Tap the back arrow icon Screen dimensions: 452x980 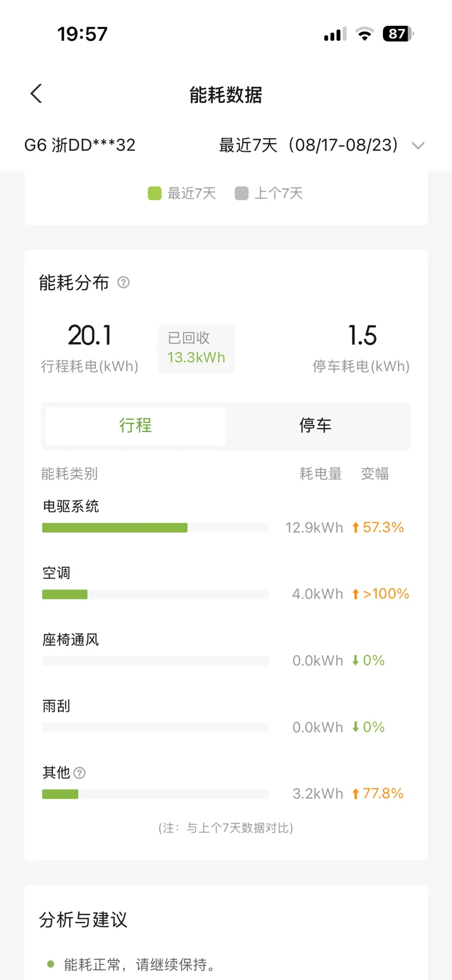click(36, 94)
